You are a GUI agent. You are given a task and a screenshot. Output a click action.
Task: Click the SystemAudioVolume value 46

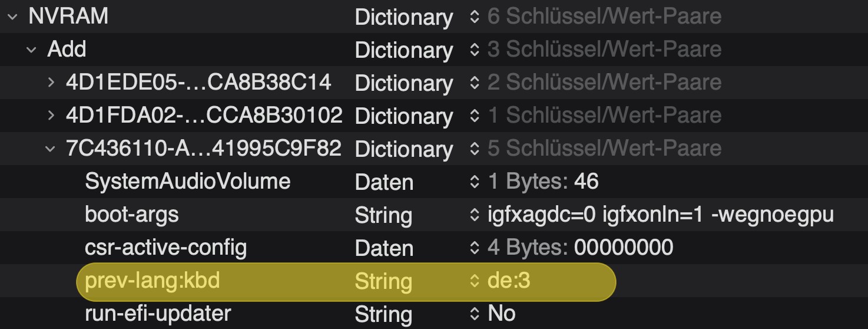click(x=587, y=182)
